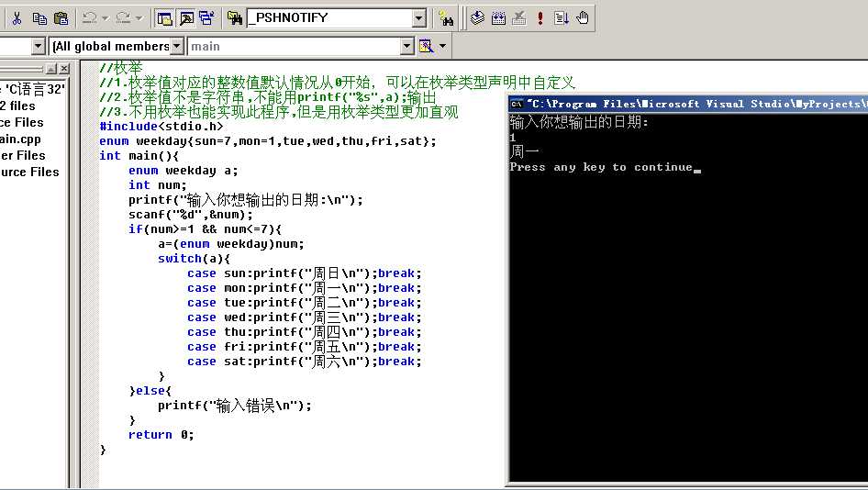The width and height of the screenshot is (868, 490).
Task: Click the WizardBar actions wand icon
Action: tap(426, 46)
